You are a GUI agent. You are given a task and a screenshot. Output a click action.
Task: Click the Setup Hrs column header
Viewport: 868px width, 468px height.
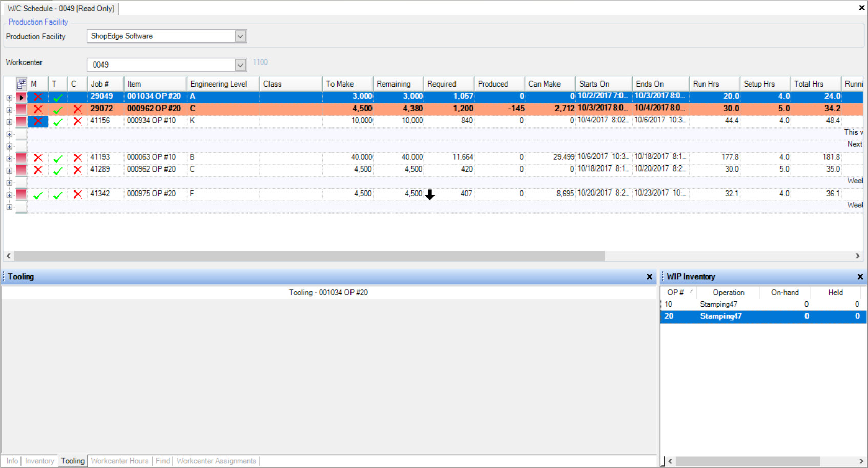point(766,84)
